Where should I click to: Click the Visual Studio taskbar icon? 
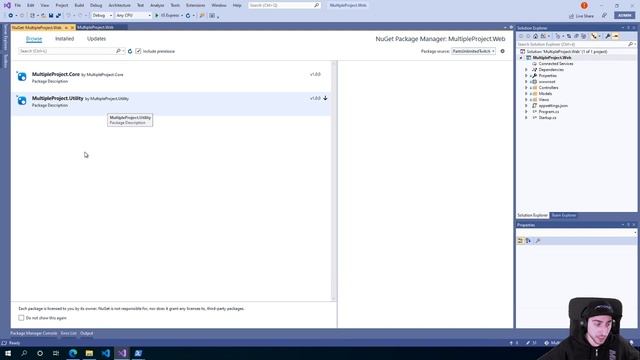click(x=122, y=353)
